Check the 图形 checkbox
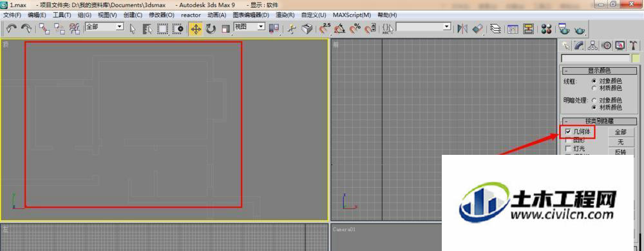Screen dimensions: 644x251 pyautogui.click(x=568, y=141)
